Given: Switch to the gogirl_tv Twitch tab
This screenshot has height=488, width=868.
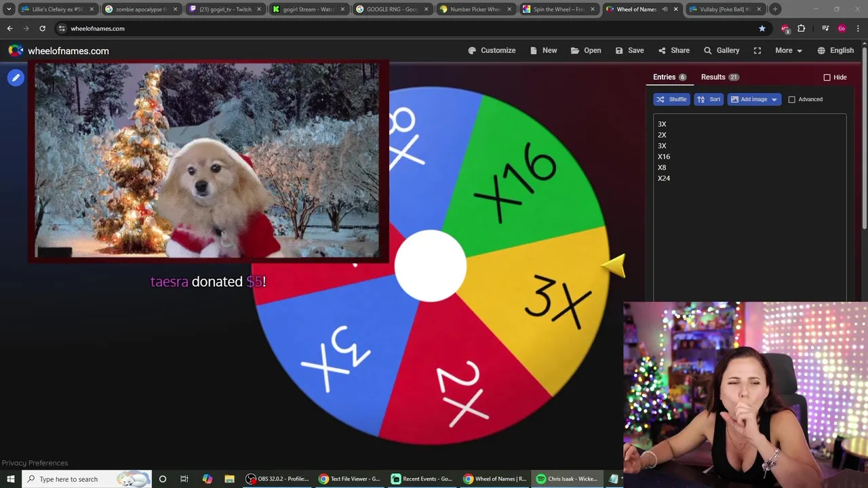Looking at the screenshot, I should tap(226, 9).
